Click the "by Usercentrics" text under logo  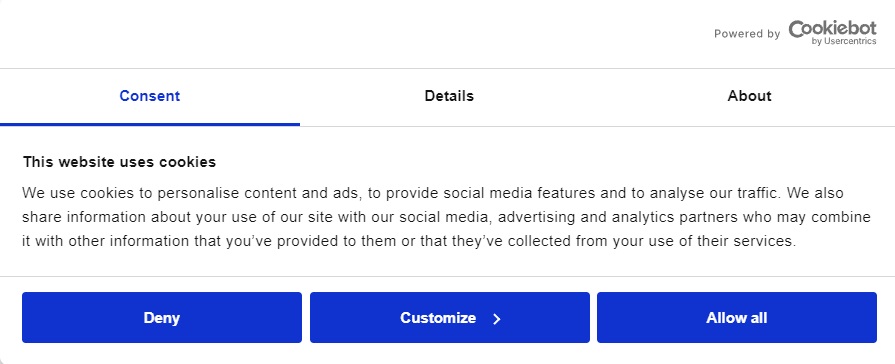tap(844, 41)
